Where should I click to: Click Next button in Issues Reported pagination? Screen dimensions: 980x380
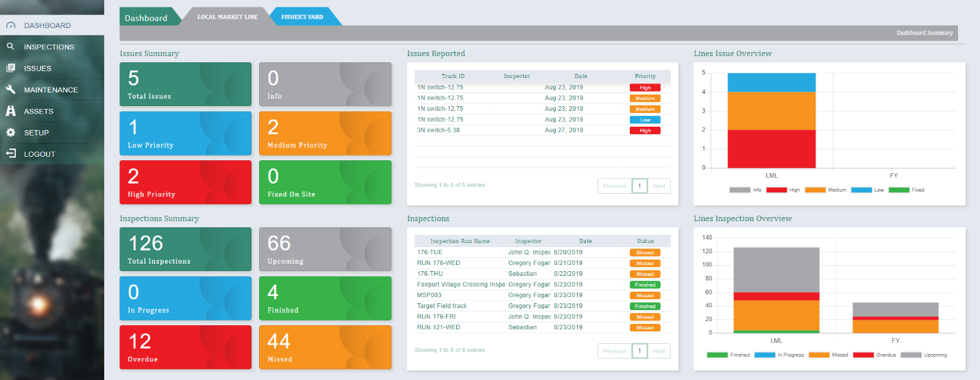(x=659, y=186)
